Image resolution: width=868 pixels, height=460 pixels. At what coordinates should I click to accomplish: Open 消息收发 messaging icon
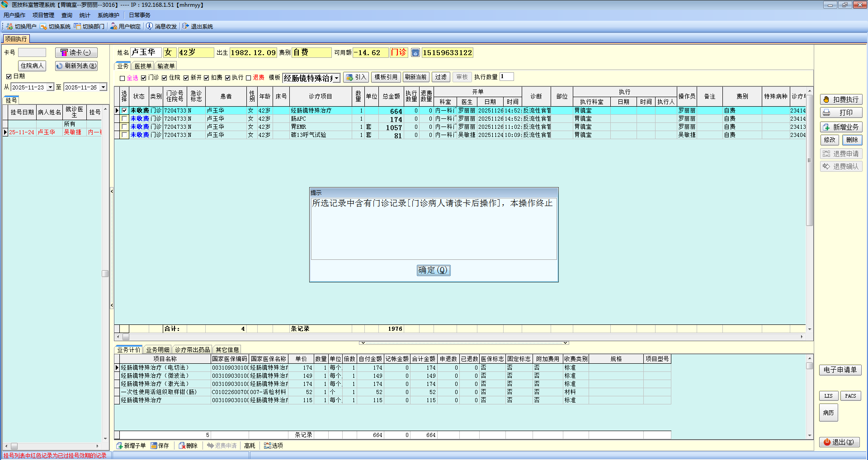click(x=149, y=26)
